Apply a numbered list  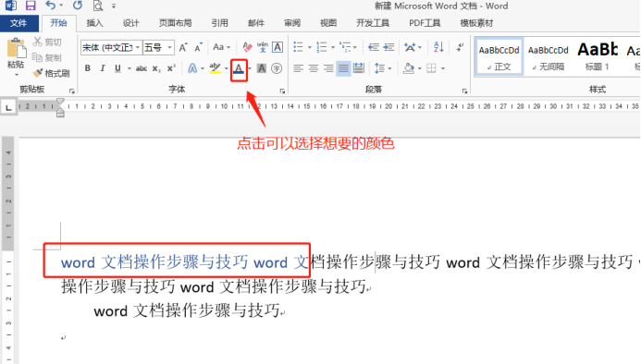coord(322,47)
